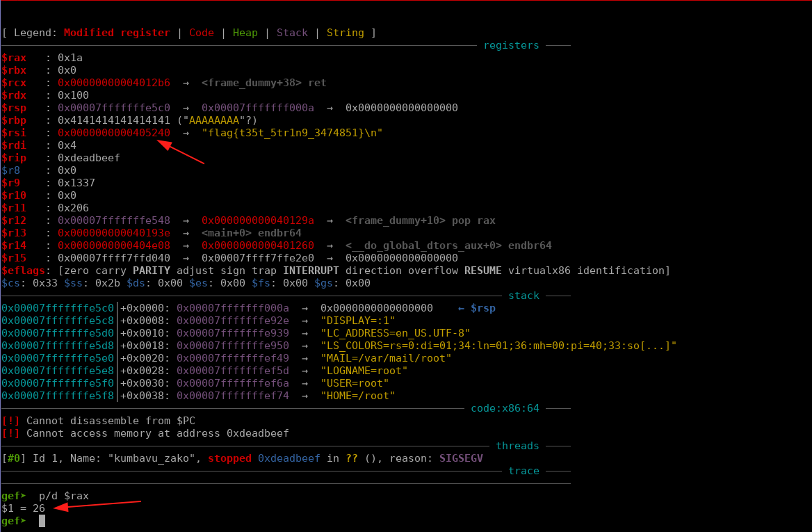Screen dimensions: 812x532
Task: Click the red arrow pointing at the $rsi address
Action: 181,152
